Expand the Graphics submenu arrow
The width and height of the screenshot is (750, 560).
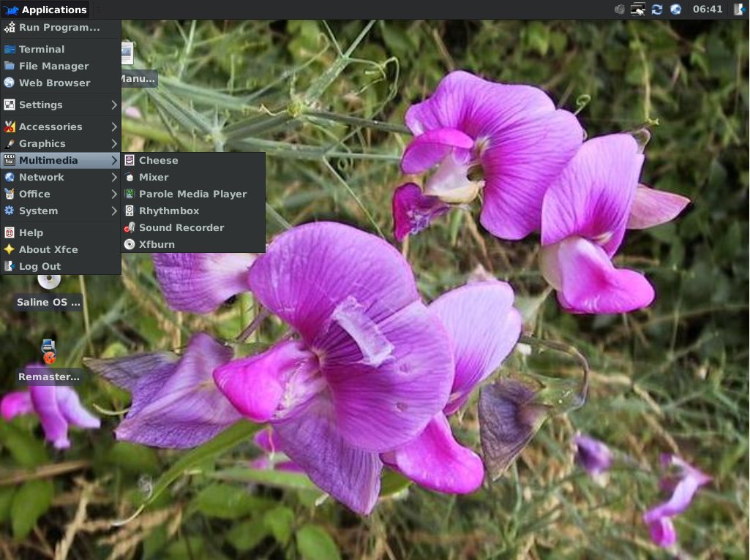point(114,143)
